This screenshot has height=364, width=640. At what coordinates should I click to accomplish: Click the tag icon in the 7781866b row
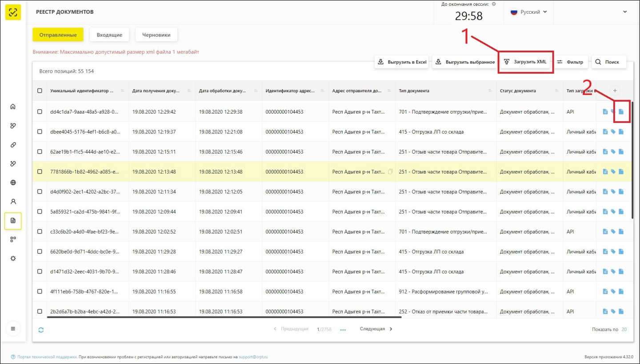click(x=613, y=171)
